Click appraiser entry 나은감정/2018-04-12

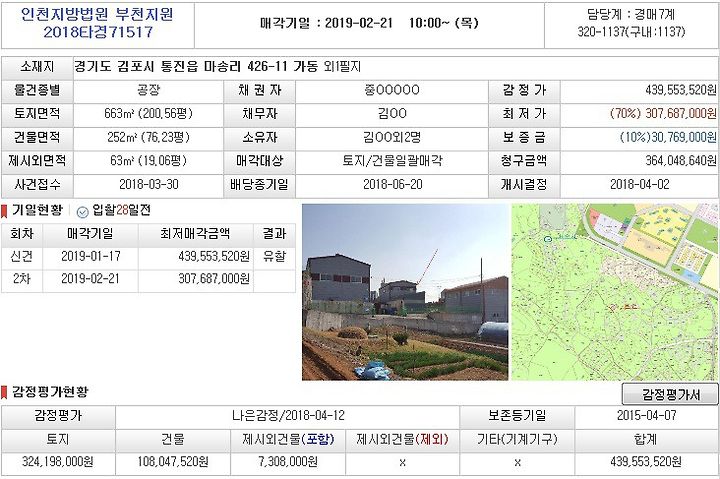click(x=288, y=416)
